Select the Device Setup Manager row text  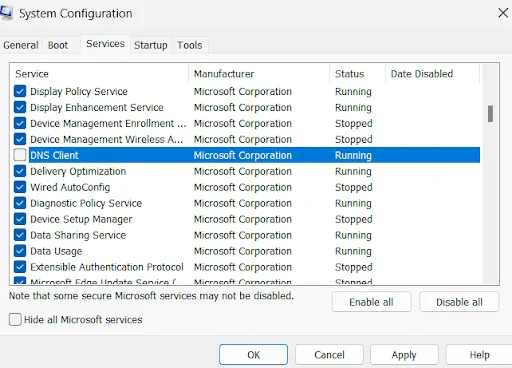point(81,219)
